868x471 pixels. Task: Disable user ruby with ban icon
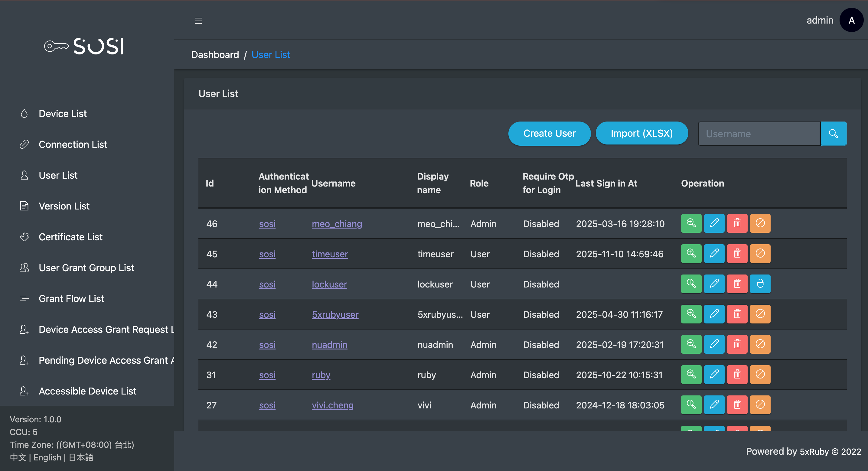(x=760, y=375)
